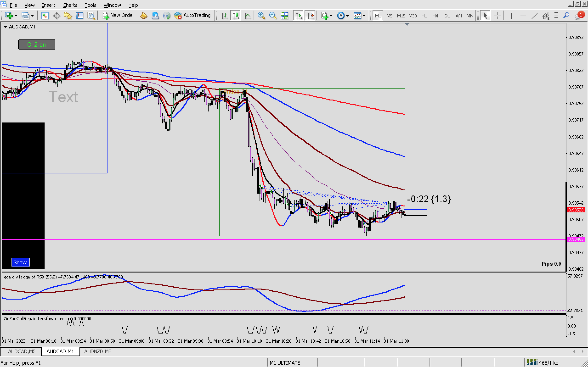Open the Strategy Tester icon
This screenshot has width=588, height=367.
tap(91, 16)
